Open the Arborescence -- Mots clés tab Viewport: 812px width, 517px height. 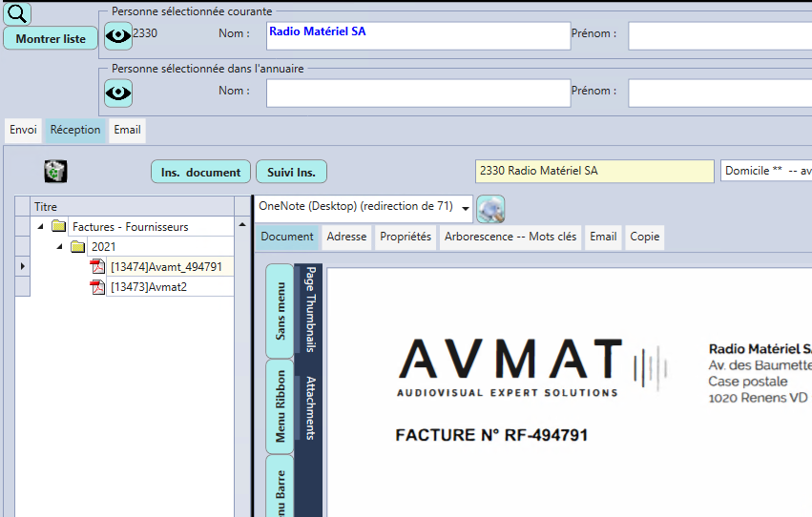tap(510, 237)
